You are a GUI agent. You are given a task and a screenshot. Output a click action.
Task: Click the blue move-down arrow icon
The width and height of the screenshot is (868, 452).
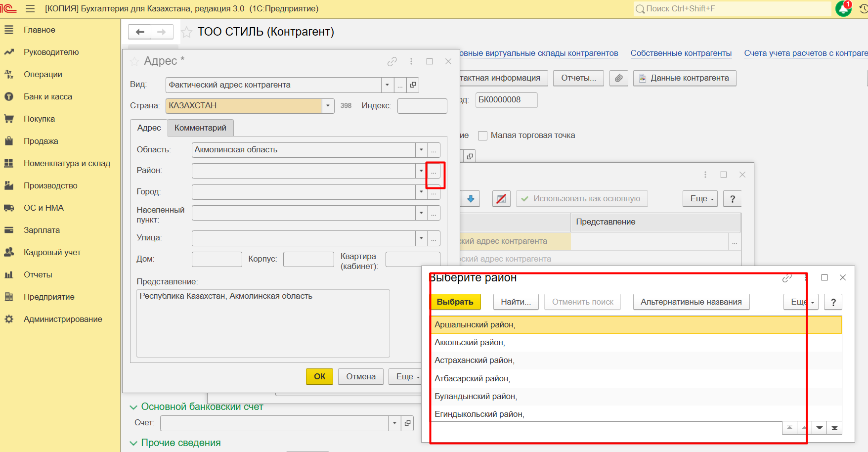(x=471, y=199)
